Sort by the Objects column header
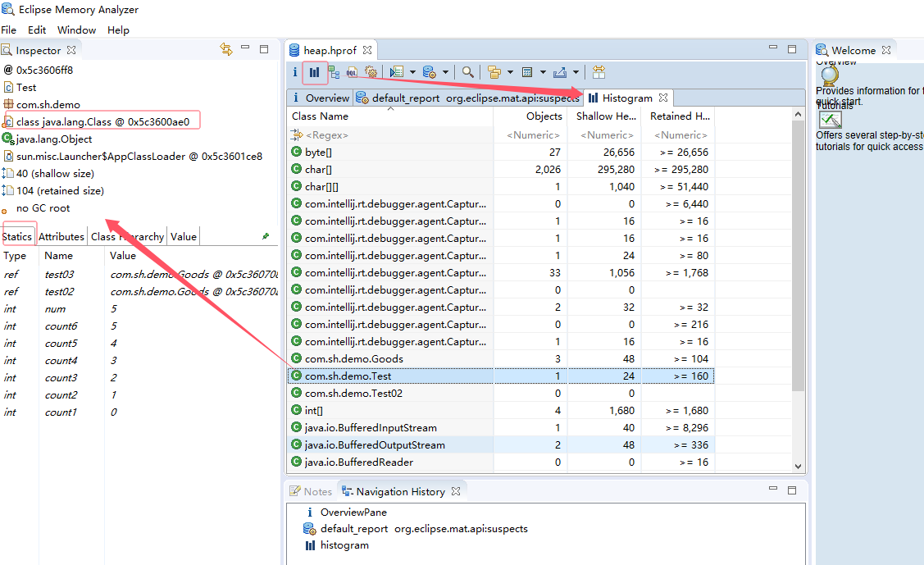 530,116
